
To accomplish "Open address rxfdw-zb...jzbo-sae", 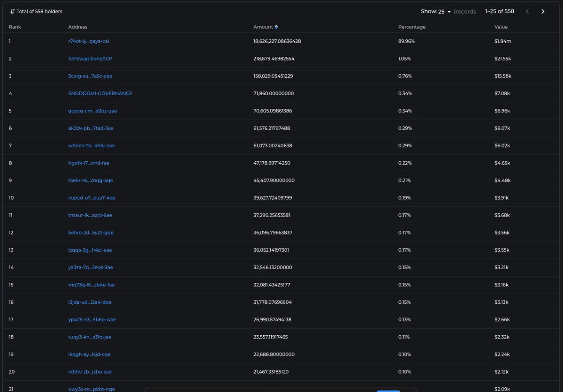I will 90,371.
